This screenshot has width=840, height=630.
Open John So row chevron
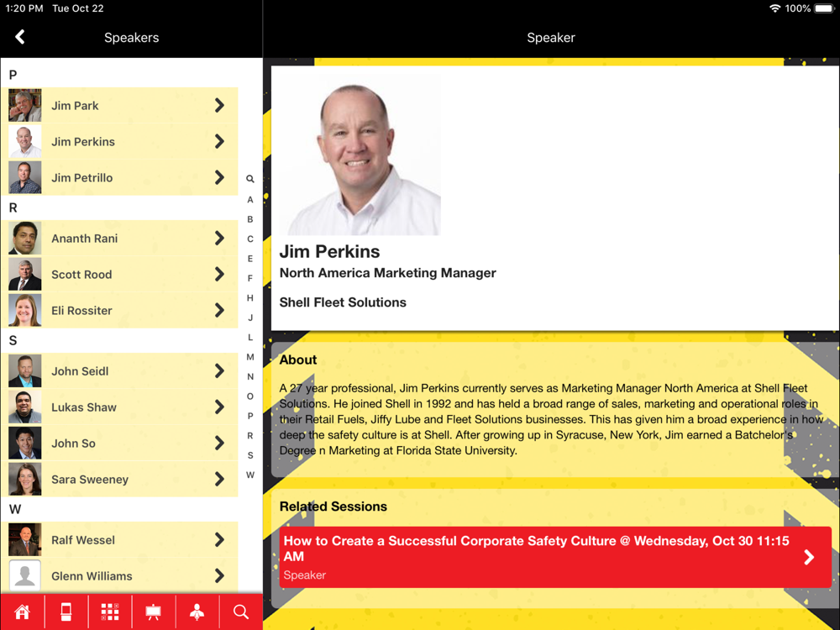219,443
